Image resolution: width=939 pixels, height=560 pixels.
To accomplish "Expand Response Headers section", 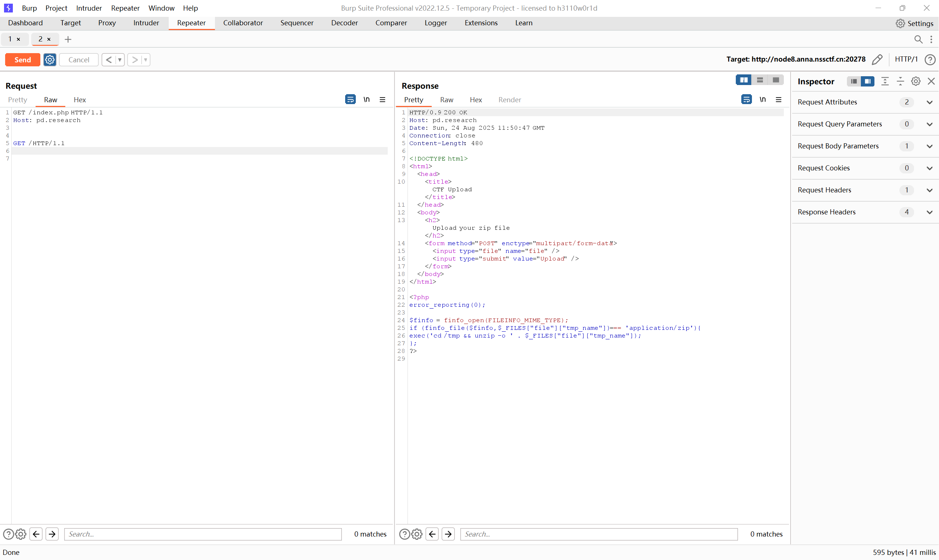I will [x=929, y=212].
